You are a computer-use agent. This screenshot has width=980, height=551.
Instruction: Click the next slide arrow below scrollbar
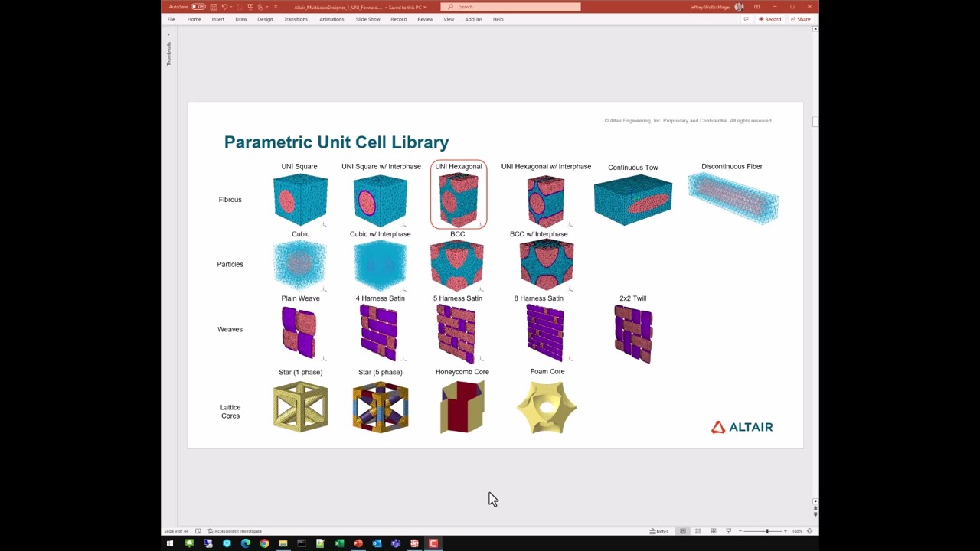click(815, 514)
